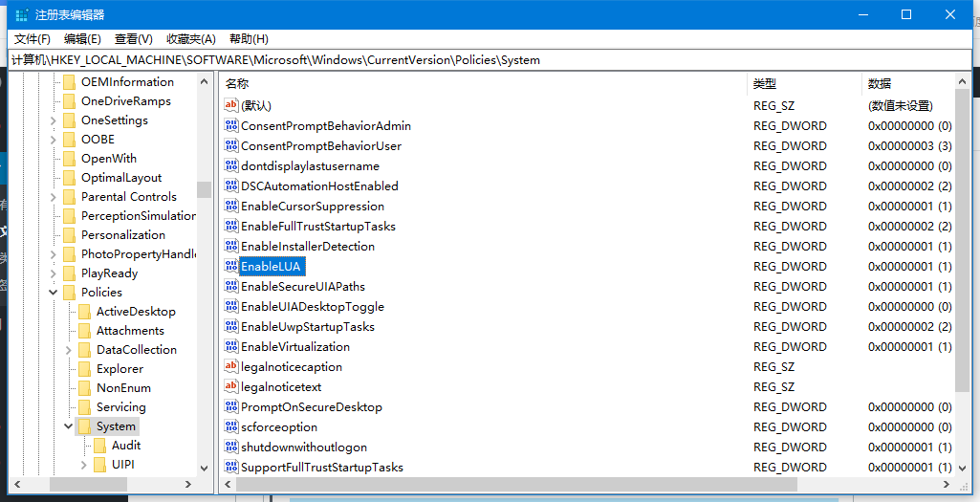Select the OptimalLayout key
The image size is (980, 502).
[x=121, y=178]
